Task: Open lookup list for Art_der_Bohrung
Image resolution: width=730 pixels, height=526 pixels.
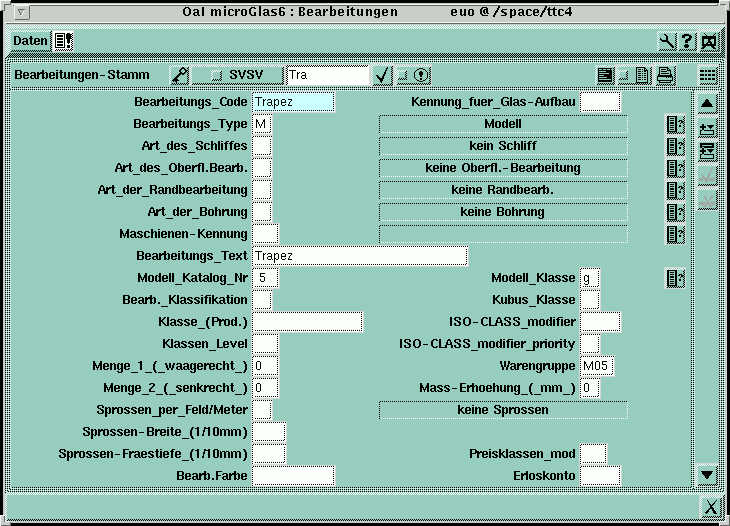Action: [675, 212]
